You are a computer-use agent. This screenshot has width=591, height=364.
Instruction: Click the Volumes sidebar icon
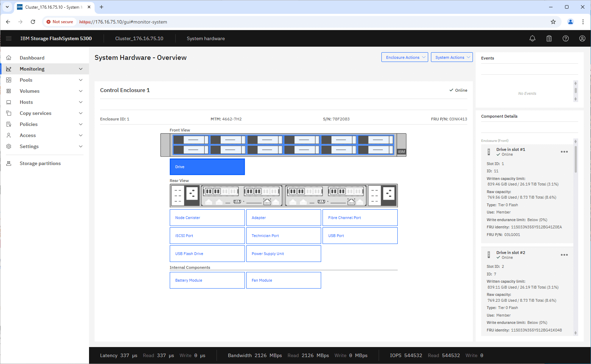coord(9,91)
